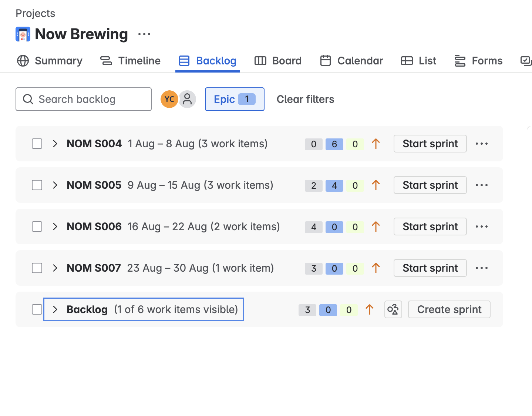Screen dimensions: 532x416
Task: Start the sprint NOM S004
Action: click(430, 144)
